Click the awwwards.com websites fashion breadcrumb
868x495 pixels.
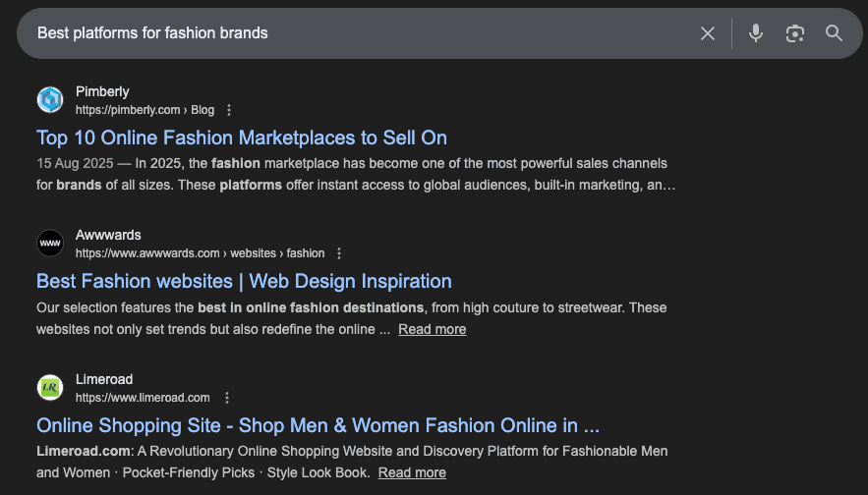coord(200,253)
